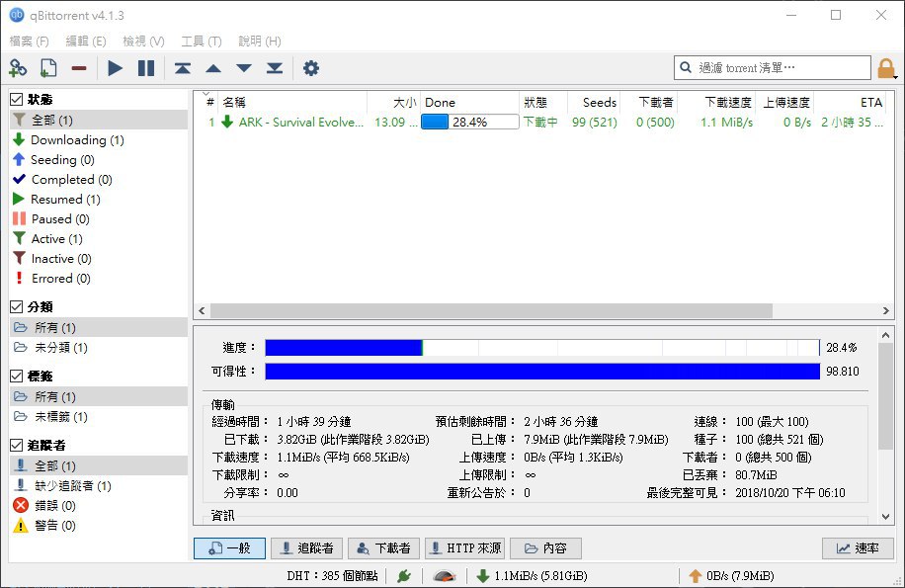Resume the torrent with the play button
This screenshot has height=588, width=905.
pos(115,68)
